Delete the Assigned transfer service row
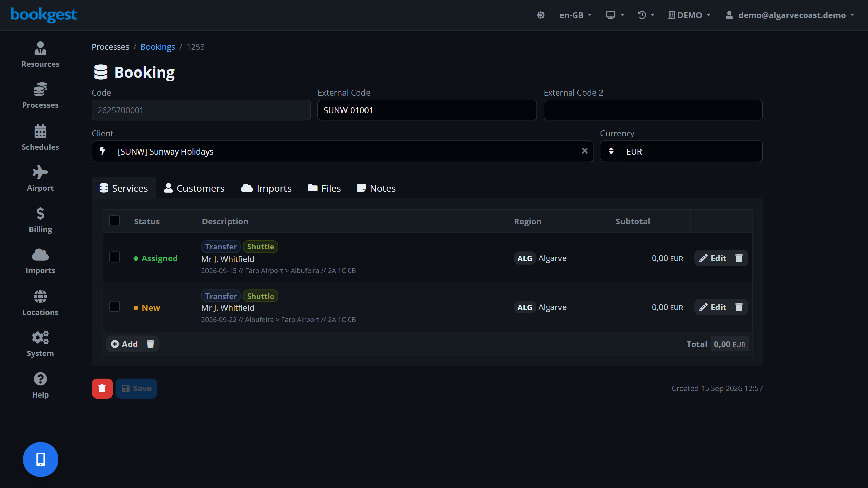868x488 pixels. [x=739, y=258]
